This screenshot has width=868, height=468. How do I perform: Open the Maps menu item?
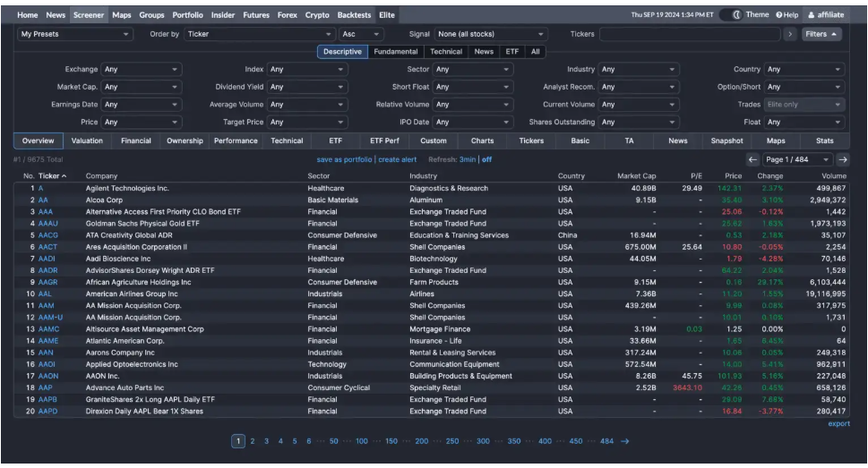[x=121, y=15]
